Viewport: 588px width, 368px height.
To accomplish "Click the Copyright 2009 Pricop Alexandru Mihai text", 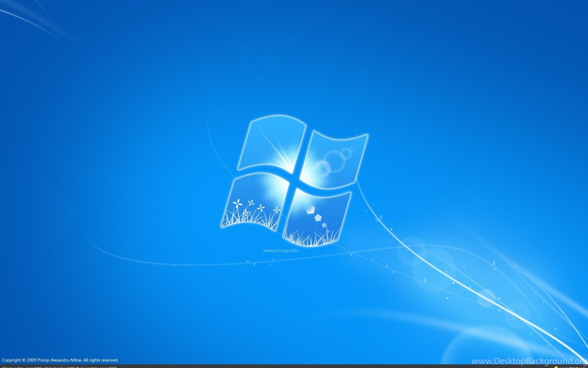I will (60, 360).
